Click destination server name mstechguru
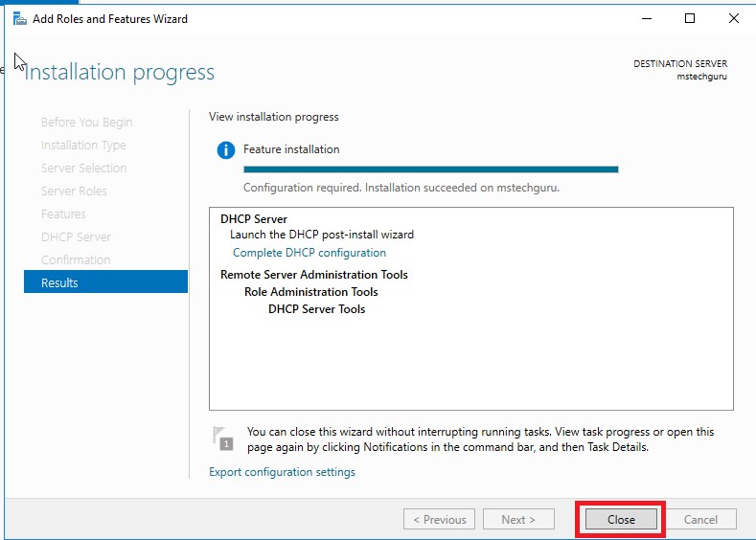Image resolution: width=756 pixels, height=540 pixels. [701, 77]
